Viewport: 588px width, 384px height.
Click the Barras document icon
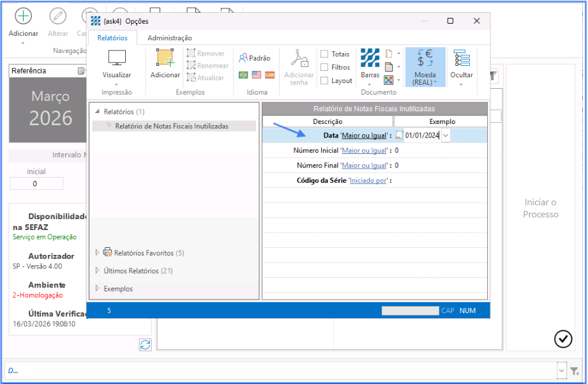pyautogui.click(x=370, y=58)
